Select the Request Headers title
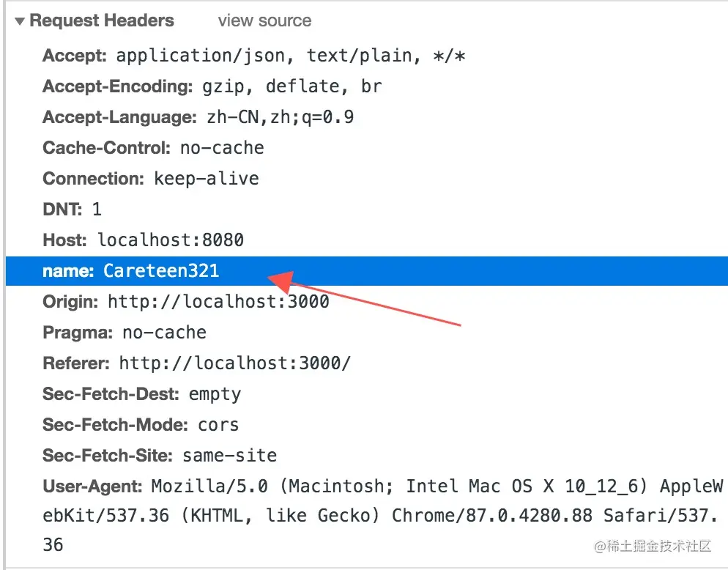The width and height of the screenshot is (728, 570). [x=102, y=21]
